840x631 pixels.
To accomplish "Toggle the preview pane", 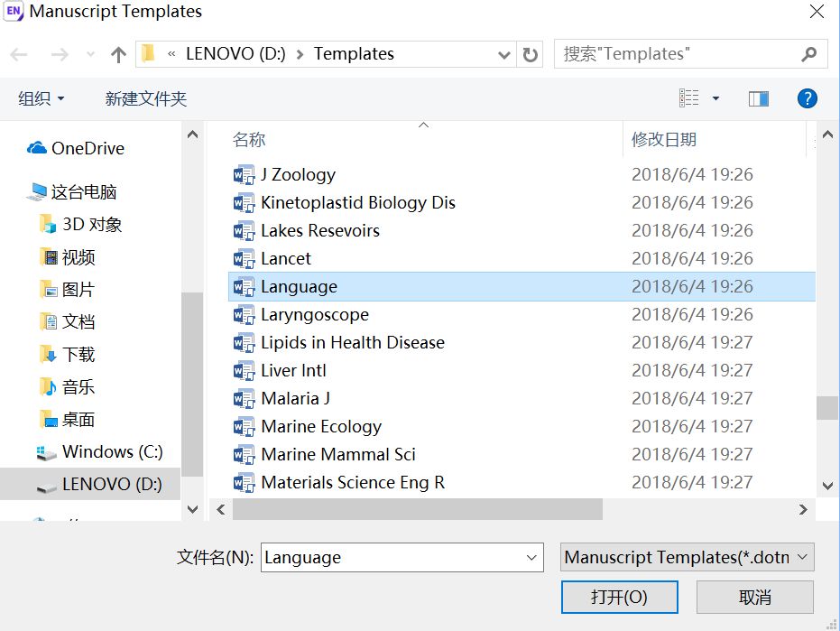I will tap(759, 98).
